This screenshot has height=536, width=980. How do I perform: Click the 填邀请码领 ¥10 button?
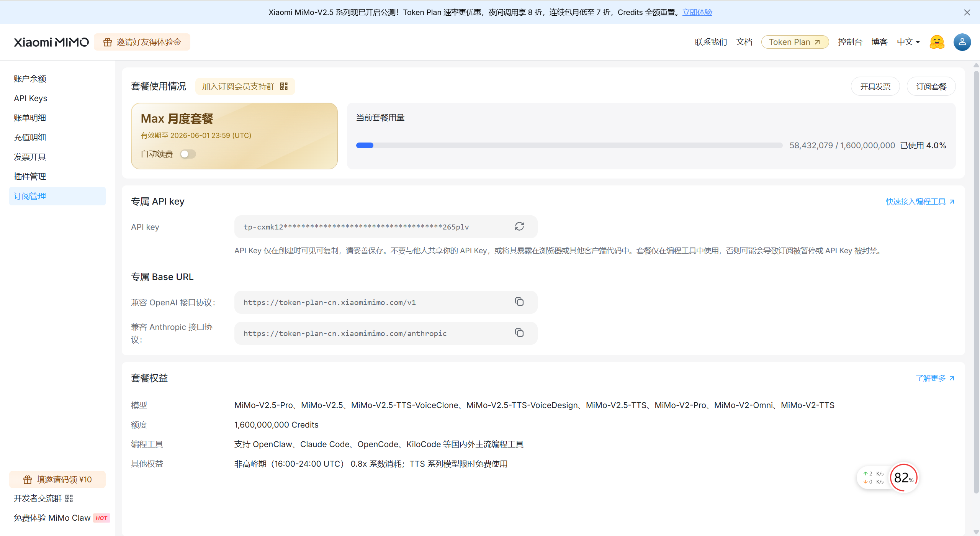tap(57, 480)
